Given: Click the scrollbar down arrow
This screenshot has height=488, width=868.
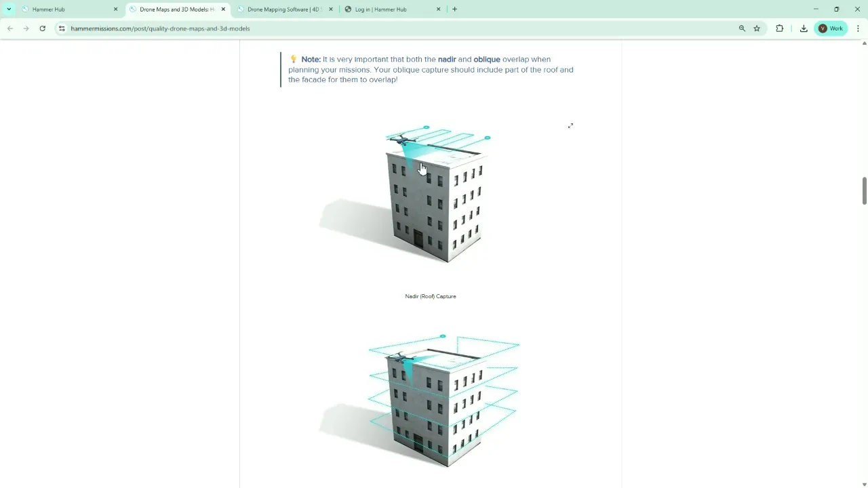Looking at the screenshot, I should click(865, 484).
